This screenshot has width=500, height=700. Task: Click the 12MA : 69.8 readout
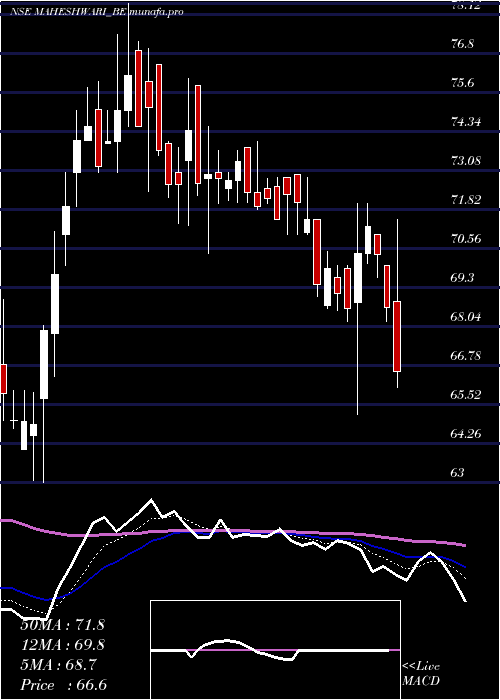point(62,645)
